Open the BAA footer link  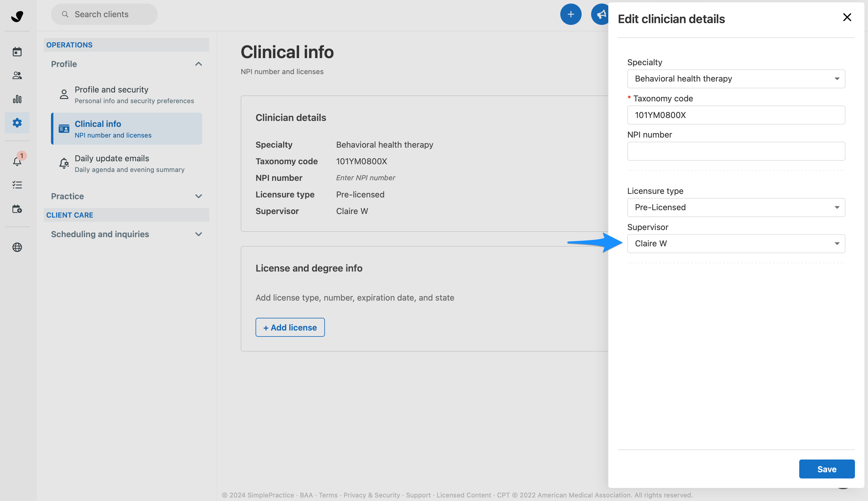click(306, 495)
